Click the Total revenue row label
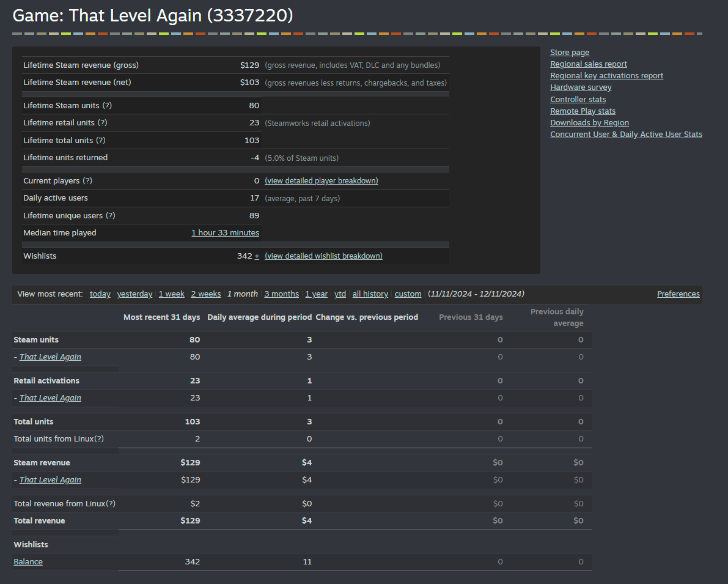Screen dimensions: 728x584 (x=40, y=521)
